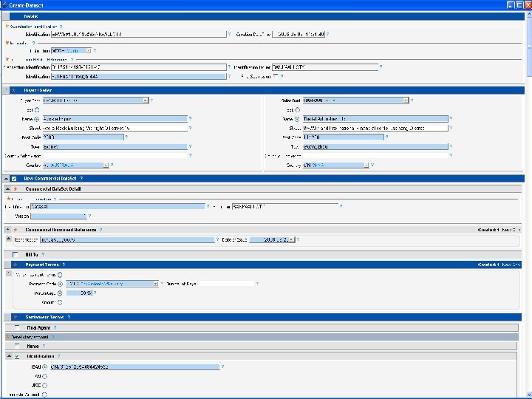532x399 pixels.
Task: Click help icon beside Creation Date Time field
Action: (328, 34)
